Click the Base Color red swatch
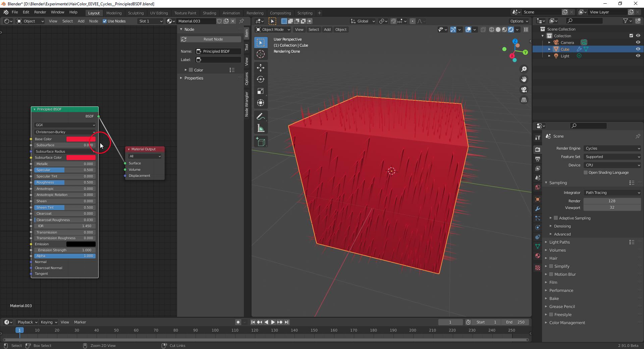This screenshot has height=349, width=644. [80, 139]
